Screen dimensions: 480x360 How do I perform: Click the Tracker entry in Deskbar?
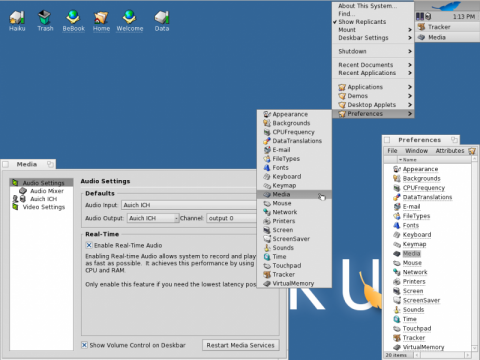pos(447,27)
